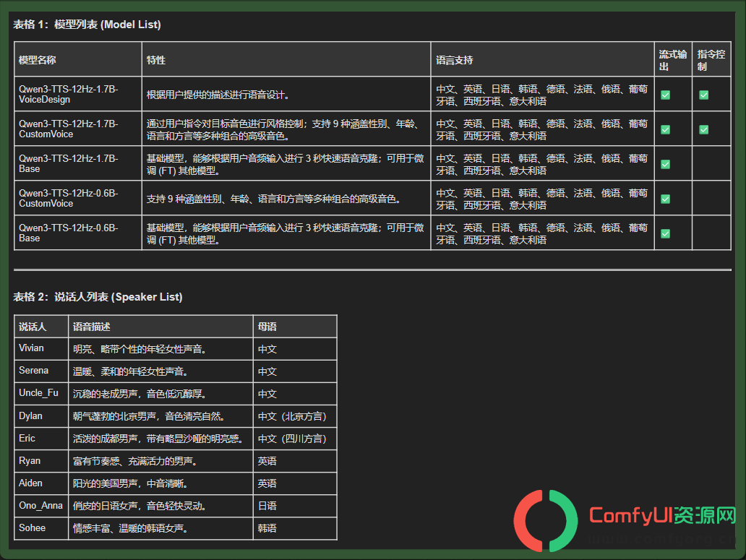The height and width of the screenshot is (560, 746).
Task: Select speaker Eric
Action: click(x=27, y=438)
